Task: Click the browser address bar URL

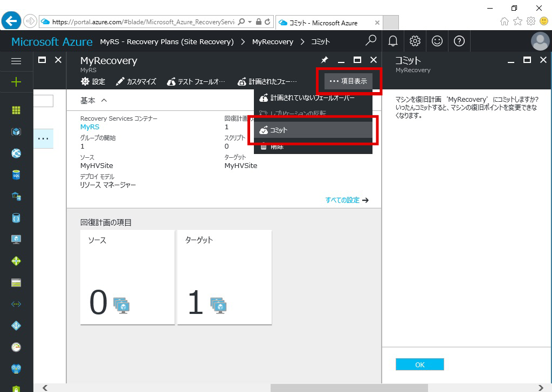Action: [x=143, y=22]
